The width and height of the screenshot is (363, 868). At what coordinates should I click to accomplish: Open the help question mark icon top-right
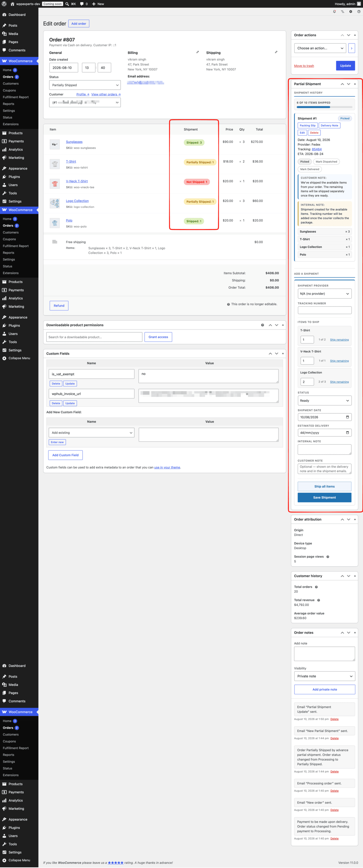pos(359,11)
